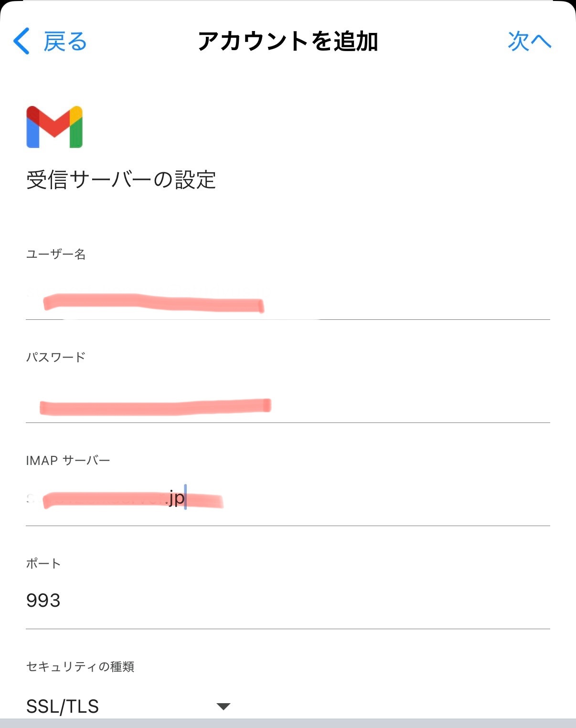
Task: Select the 受信サーバーの設定 heading
Action: tap(121, 180)
